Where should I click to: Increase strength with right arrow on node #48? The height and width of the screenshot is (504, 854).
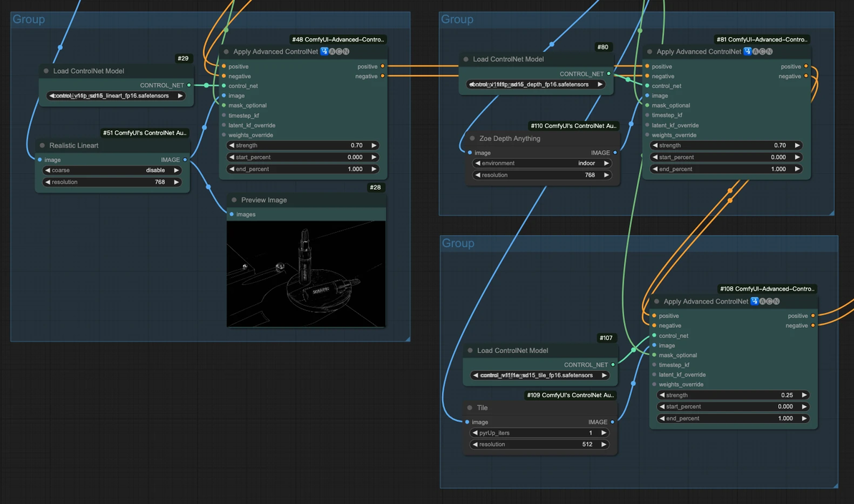[374, 145]
